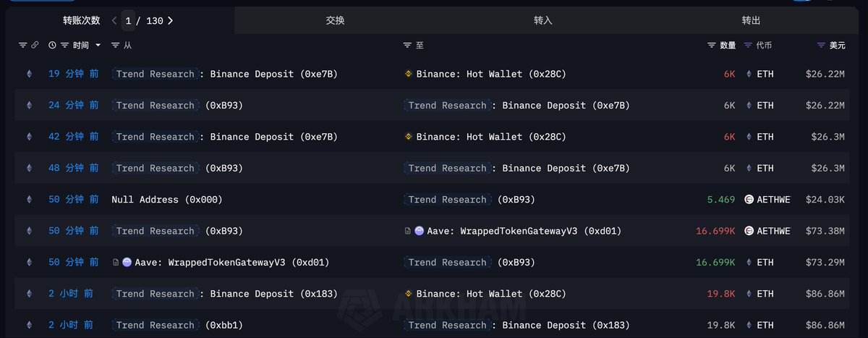Open the filter for the 从 column
Image resolution: width=868 pixels, height=338 pixels.
tap(116, 45)
